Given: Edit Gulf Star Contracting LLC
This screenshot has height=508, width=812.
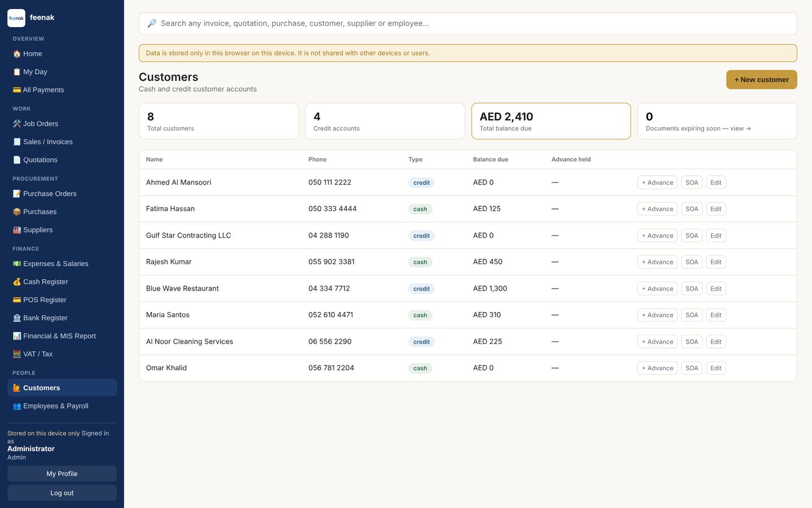Looking at the screenshot, I should coord(716,235).
